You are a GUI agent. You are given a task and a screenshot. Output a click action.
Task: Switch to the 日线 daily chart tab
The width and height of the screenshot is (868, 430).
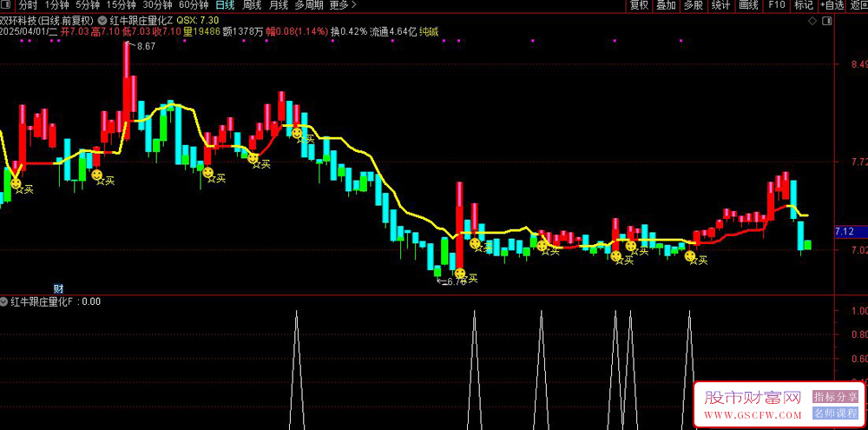pyautogui.click(x=224, y=5)
